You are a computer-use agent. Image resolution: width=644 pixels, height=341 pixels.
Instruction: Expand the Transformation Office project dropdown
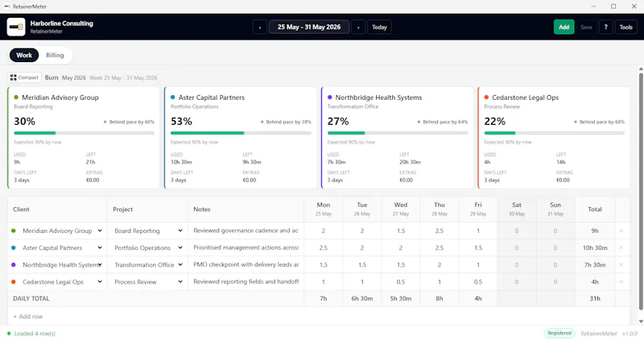pos(148,265)
